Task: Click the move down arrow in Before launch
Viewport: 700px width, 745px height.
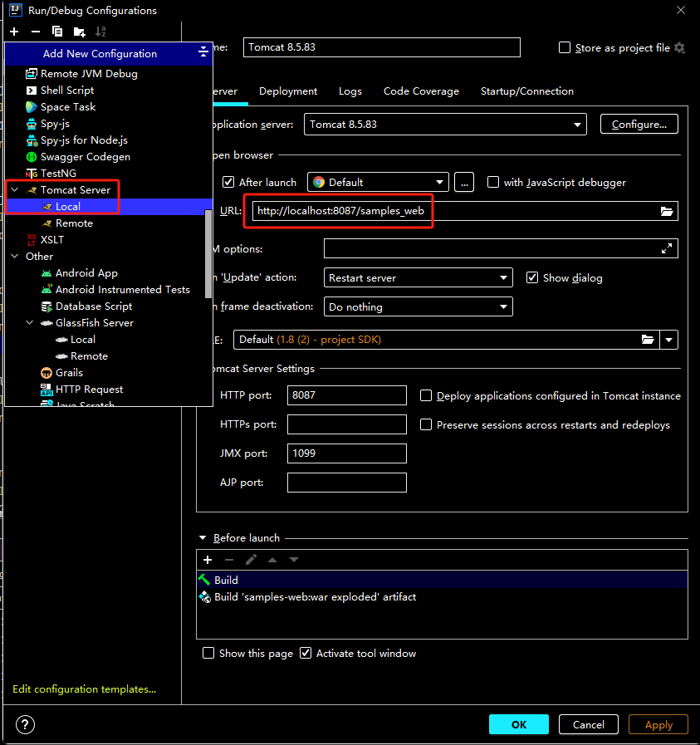Action: [294, 560]
